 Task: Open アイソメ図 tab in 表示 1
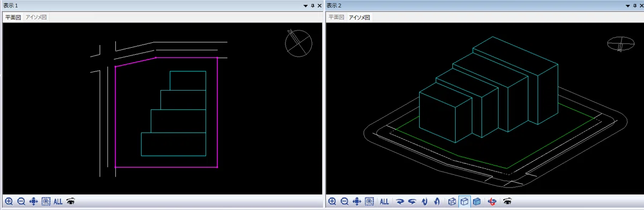(x=36, y=17)
